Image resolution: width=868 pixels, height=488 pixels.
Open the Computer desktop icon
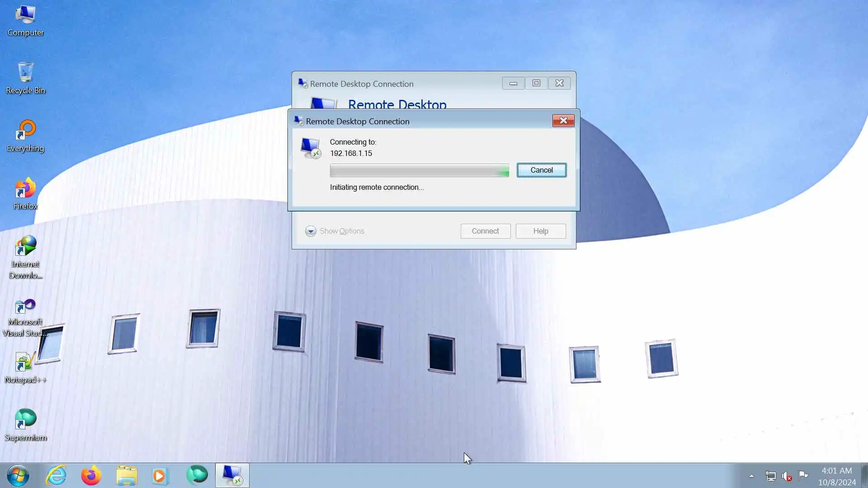25,20
